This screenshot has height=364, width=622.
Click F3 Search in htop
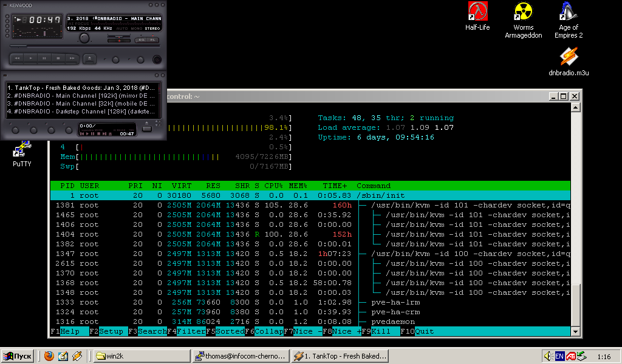click(x=148, y=331)
